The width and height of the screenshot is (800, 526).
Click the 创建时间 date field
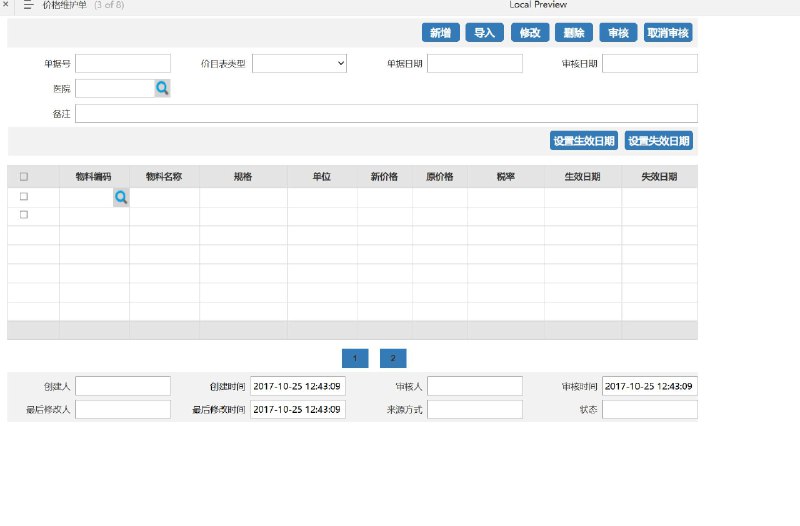click(297, 386)
